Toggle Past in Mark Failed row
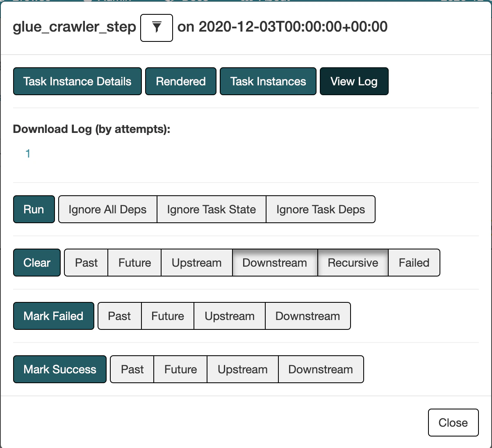 (120, 316)
